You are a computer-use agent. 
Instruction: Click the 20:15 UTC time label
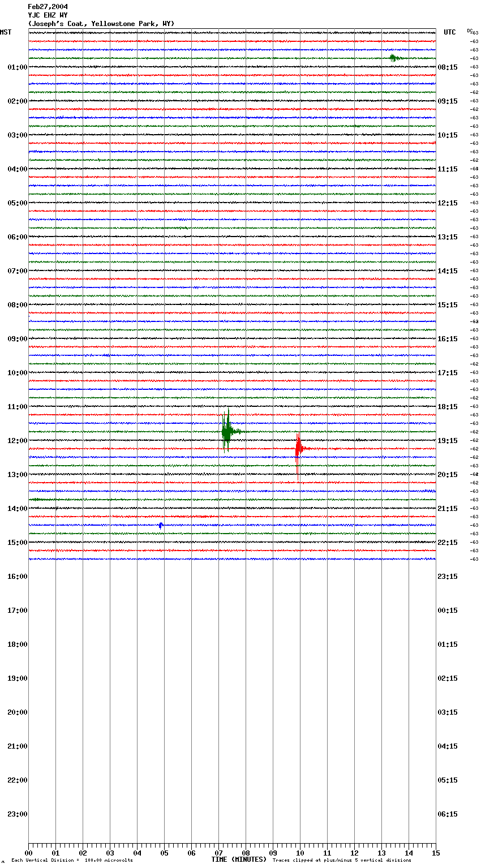click(x=448, y=475)
